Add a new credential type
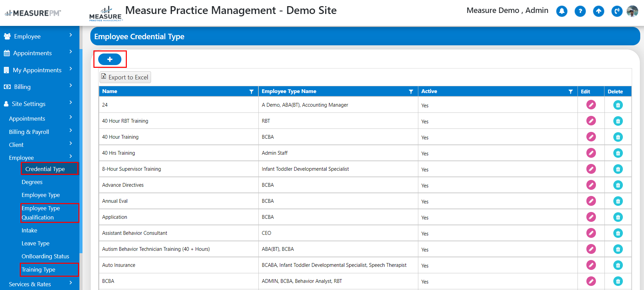 pyautogui.click(x=110, y=59)
